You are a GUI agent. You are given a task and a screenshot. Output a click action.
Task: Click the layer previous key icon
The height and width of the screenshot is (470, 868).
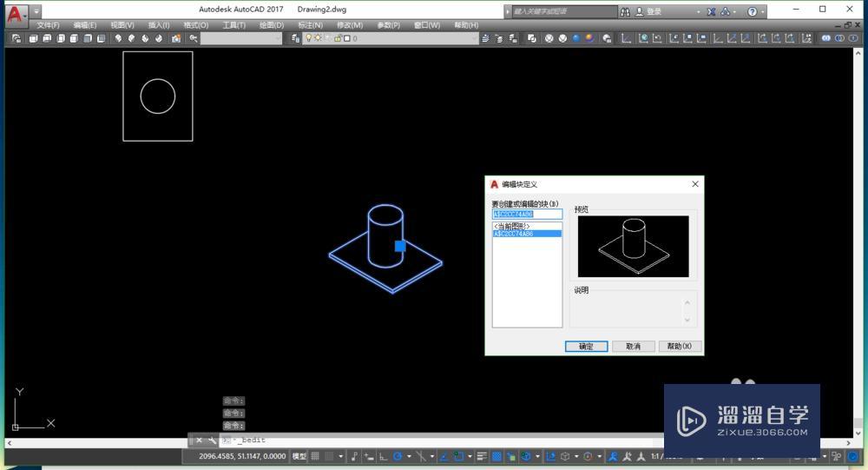[194, 38]
